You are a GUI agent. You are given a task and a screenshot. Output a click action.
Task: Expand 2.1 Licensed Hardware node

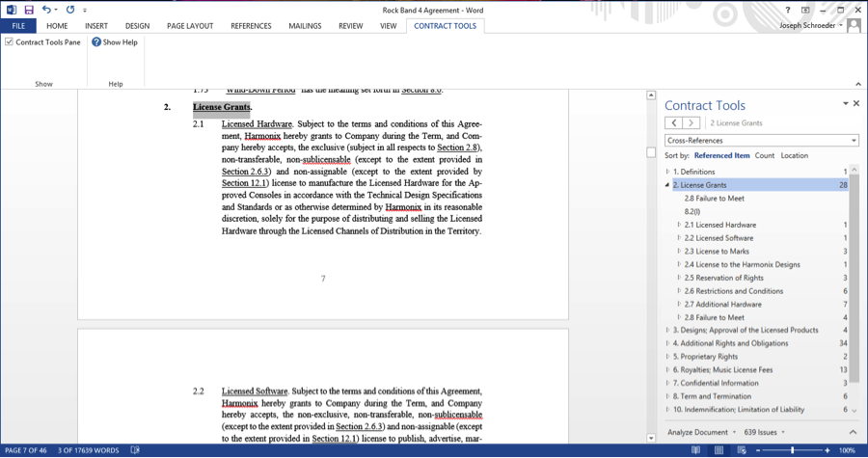679,225
